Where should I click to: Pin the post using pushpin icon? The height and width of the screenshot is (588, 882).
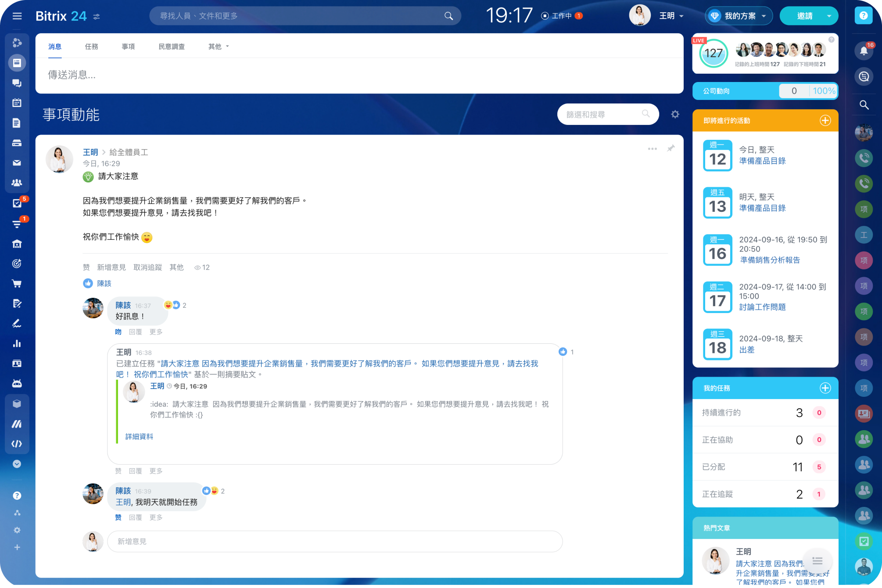click(670, 149)
